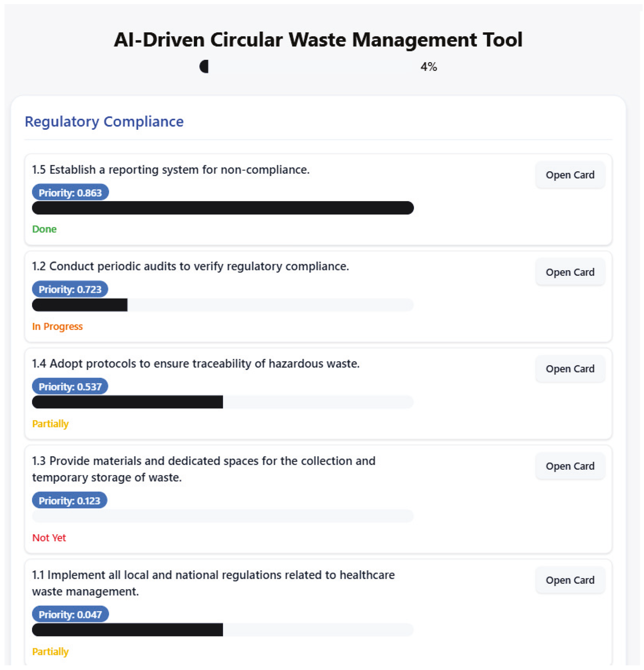644x670 pixels.
Task: Open Card for item 1.2 periodic audits
Action: point(570,272)
